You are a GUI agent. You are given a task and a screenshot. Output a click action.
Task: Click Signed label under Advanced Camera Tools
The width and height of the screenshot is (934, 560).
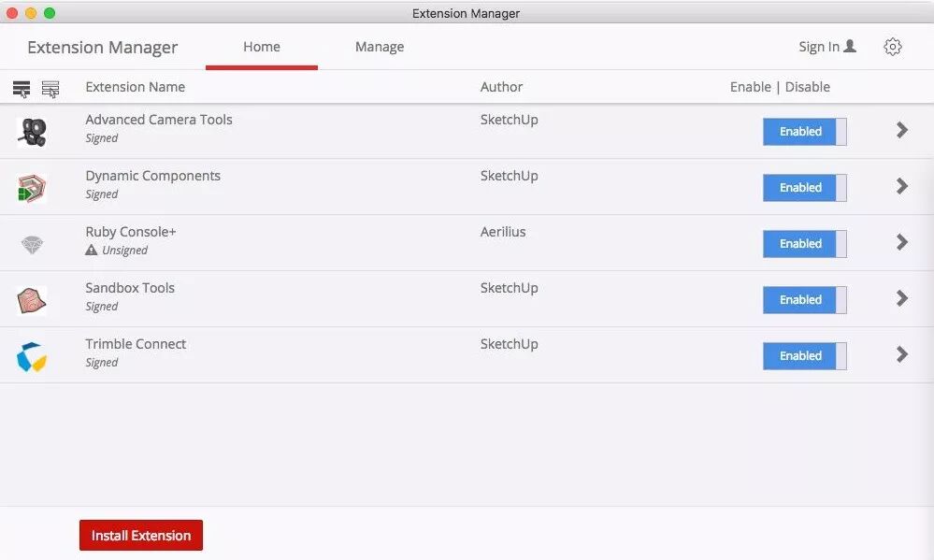101,138
